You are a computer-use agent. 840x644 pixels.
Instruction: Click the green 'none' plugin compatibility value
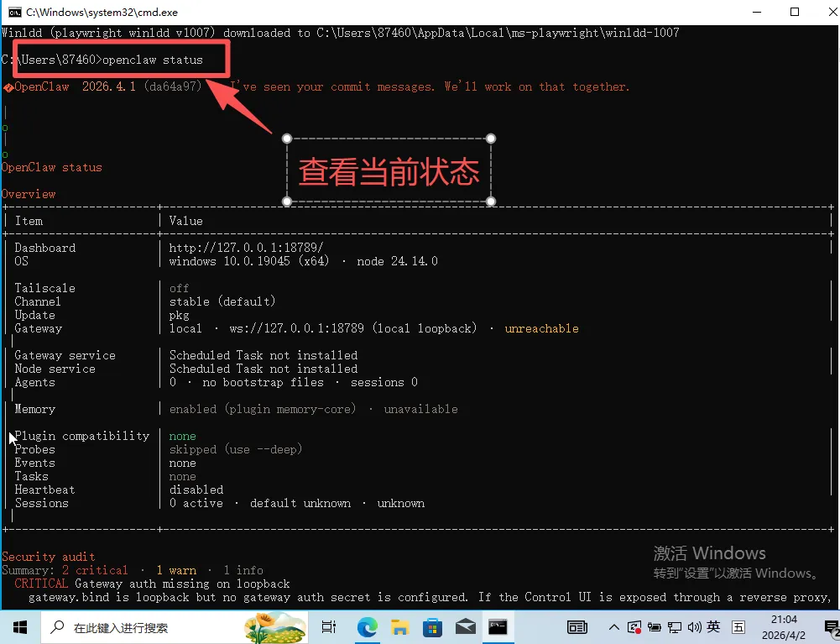tap(183, 436)
